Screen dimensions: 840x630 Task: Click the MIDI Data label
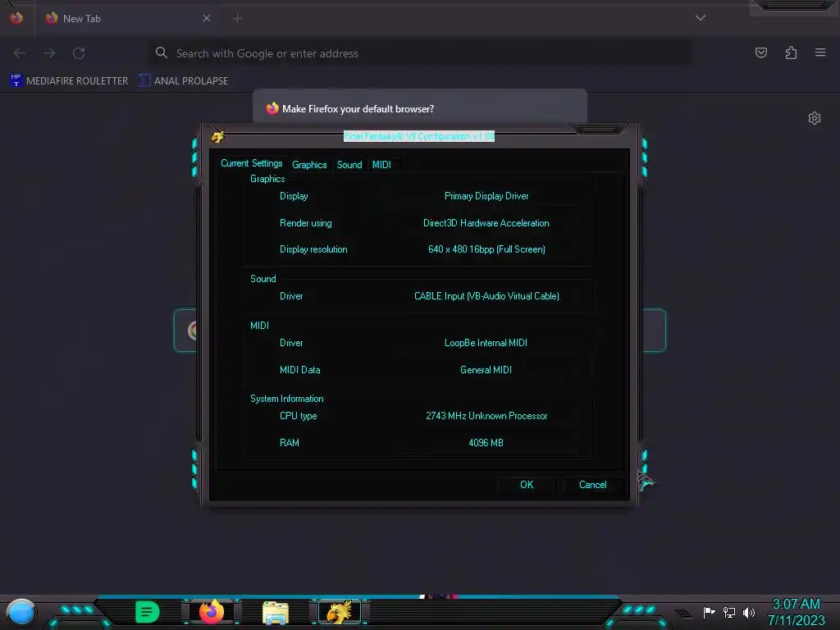[299, 370]
